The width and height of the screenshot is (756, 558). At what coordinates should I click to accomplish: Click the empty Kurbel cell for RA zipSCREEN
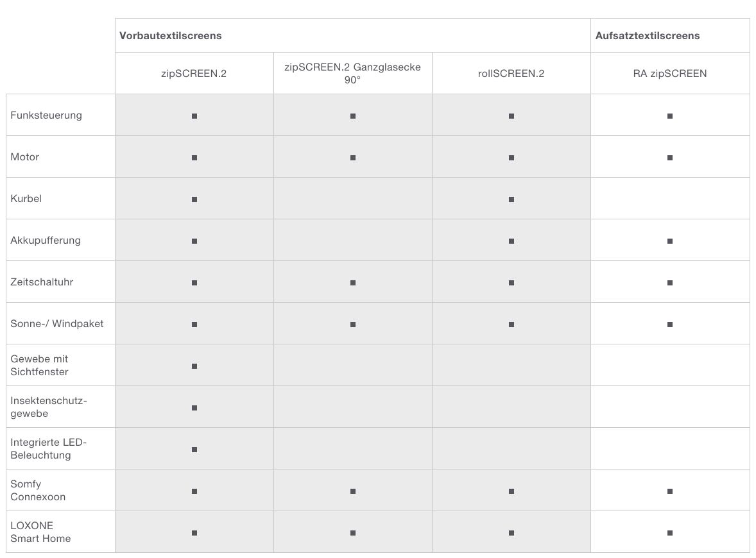pos(670,199)
